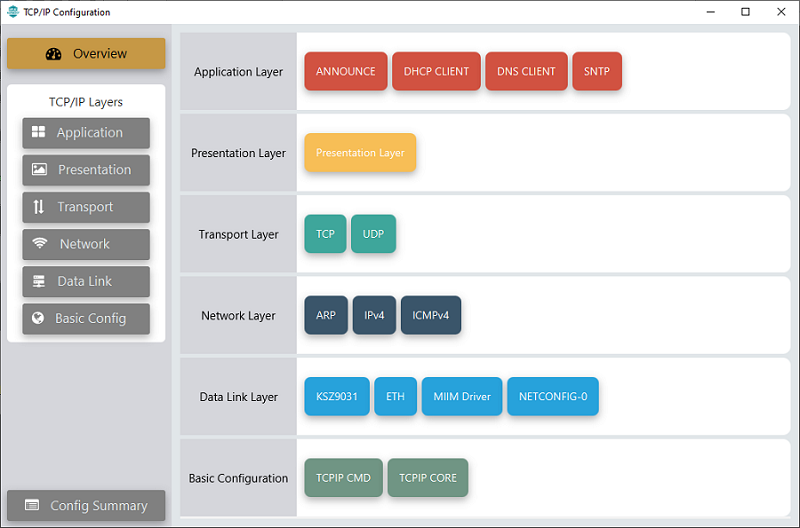
Task: Select the ARP network block
Action: 326,315
